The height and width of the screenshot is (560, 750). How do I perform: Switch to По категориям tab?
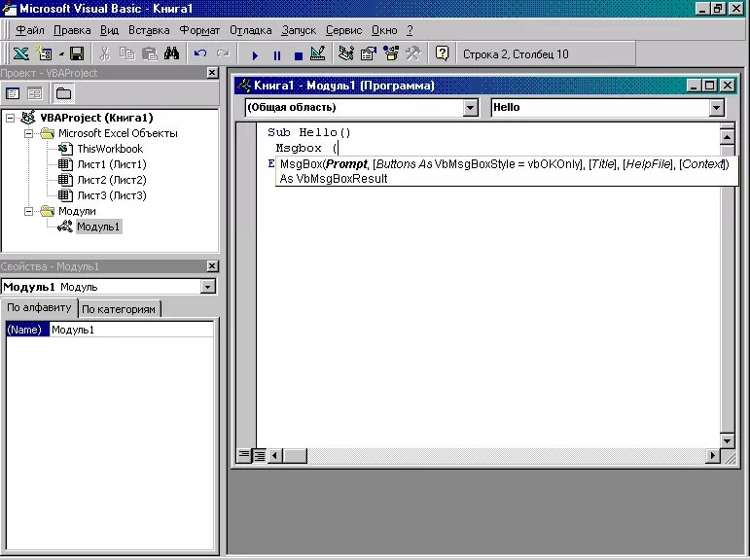[119, 309]
